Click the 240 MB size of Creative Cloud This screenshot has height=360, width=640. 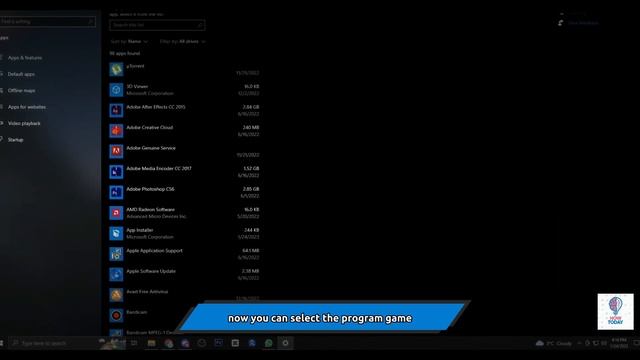(251, 127)
